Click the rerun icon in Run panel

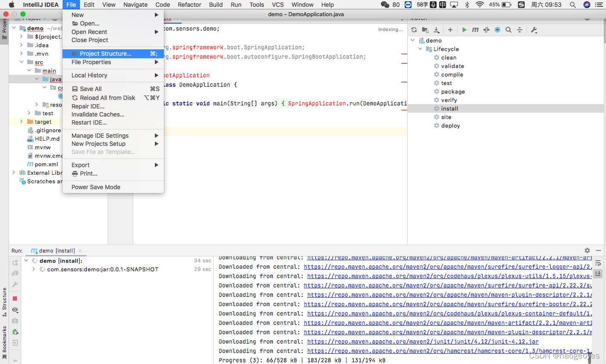coord(15,263)
